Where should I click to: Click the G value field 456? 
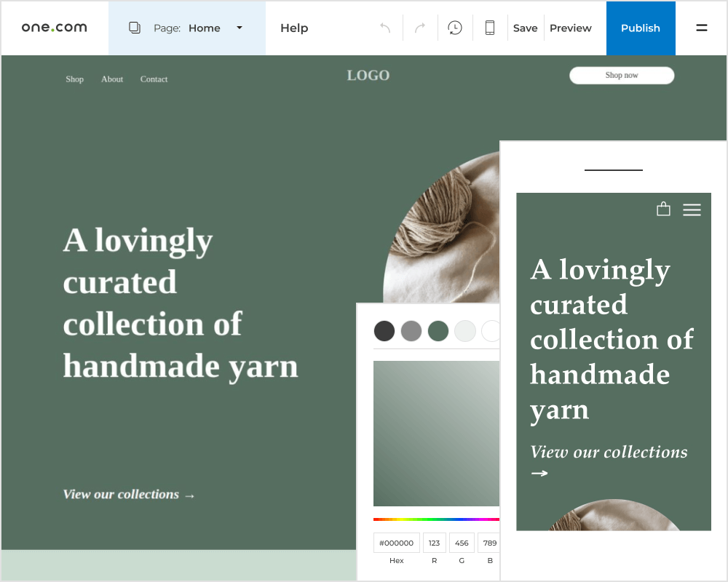[462, 543]
